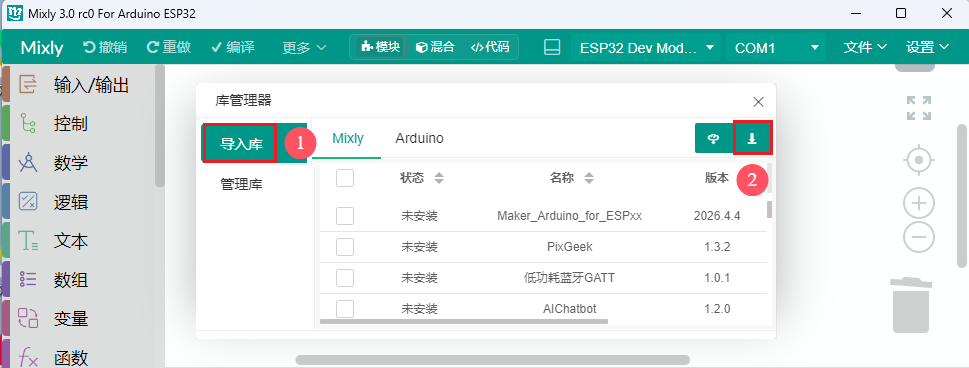The image size is (969, 368).
Task: Zoom out with the minus circle icon
Action: (919, 237)
